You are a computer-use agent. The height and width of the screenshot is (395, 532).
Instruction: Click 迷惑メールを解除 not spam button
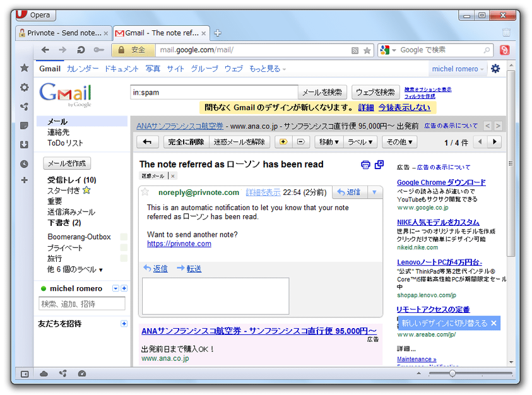[x=239, y=142]
